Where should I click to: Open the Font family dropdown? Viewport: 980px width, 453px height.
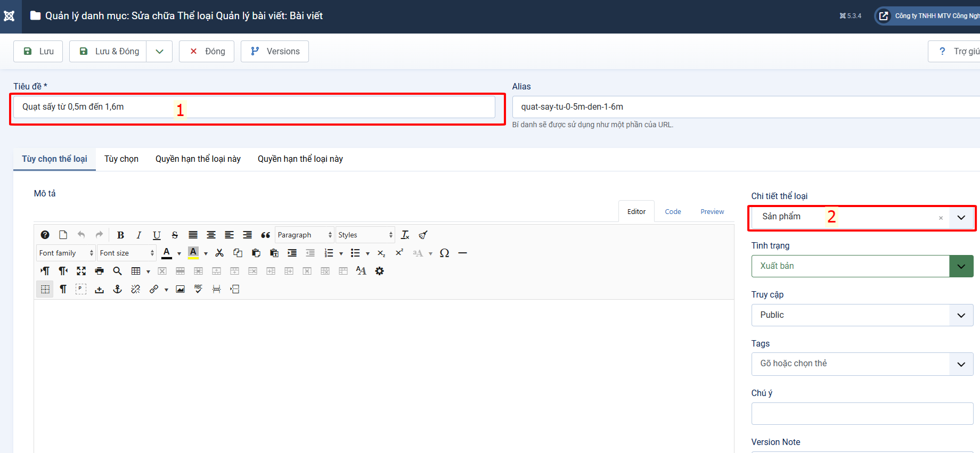click(x=66, y=253)
